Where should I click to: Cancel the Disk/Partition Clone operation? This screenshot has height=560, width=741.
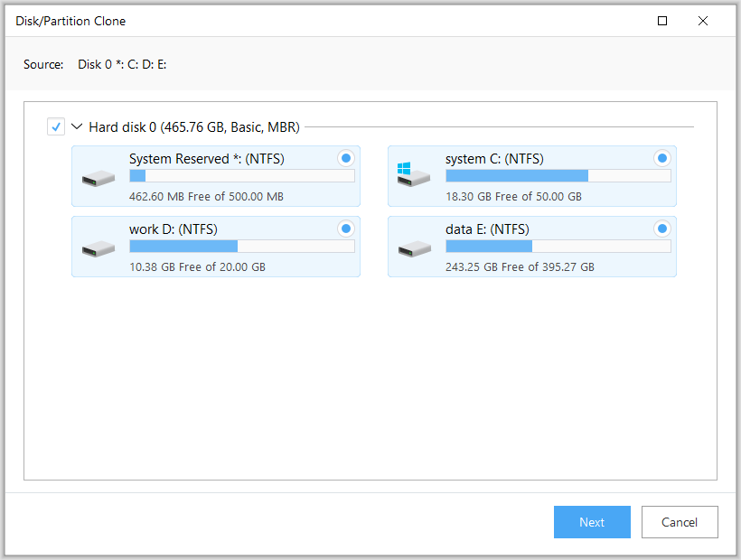click(680, 522)
